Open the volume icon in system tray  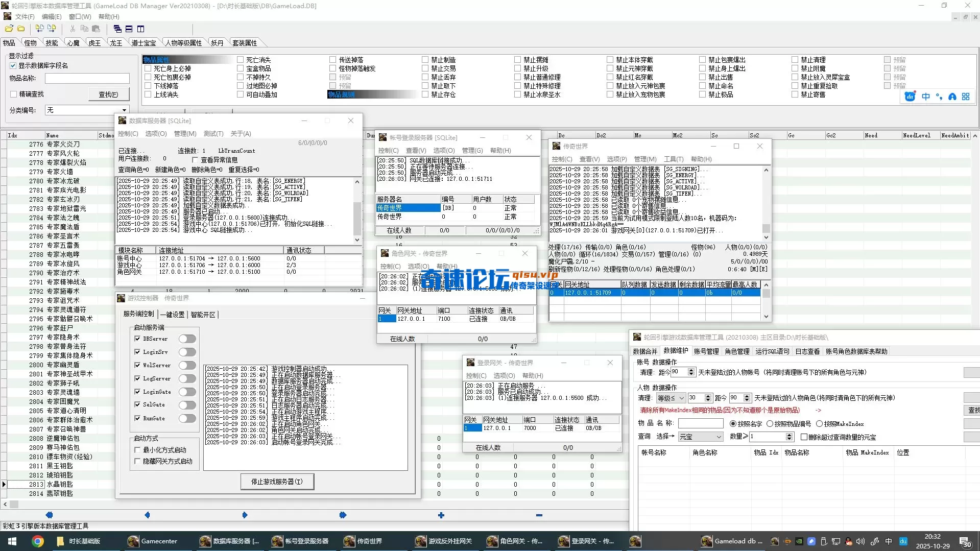[x=861, y=541]
